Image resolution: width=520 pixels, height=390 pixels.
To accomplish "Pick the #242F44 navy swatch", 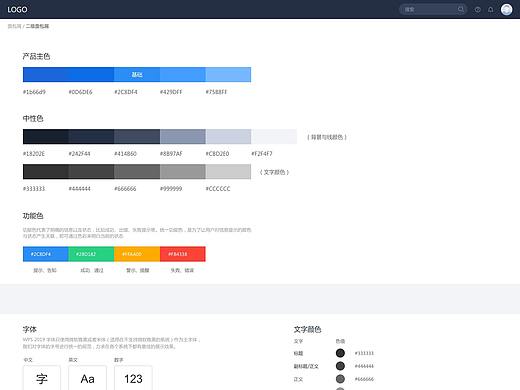I will tap(91, 137).
